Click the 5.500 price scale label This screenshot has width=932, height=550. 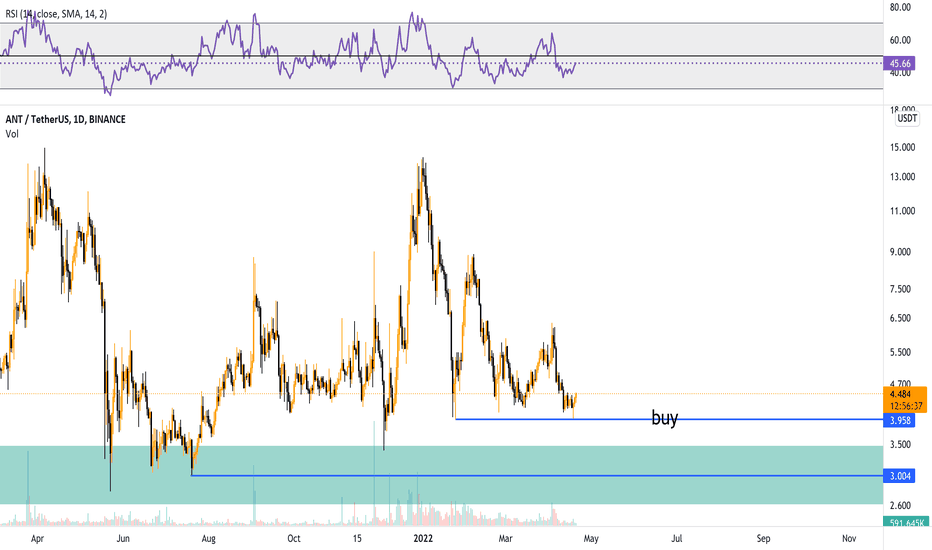click(900, 353)
